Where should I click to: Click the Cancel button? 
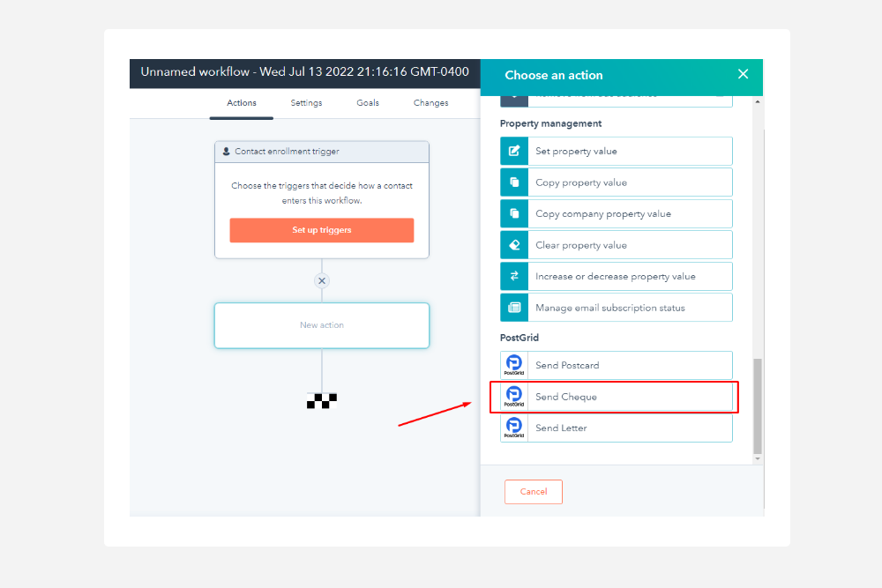pyautogui.click(x=533, y=492)
